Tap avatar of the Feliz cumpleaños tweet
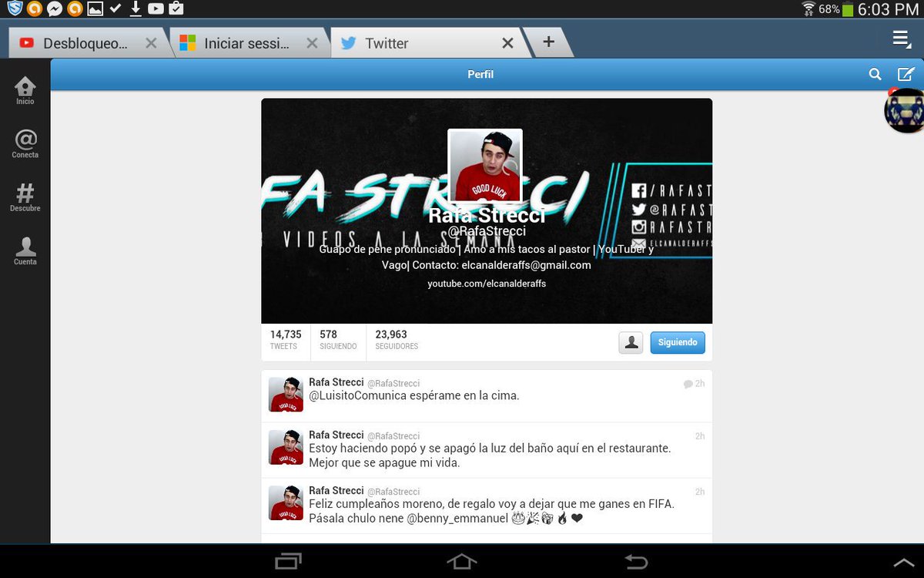924x578 pixels. point(286,502)
